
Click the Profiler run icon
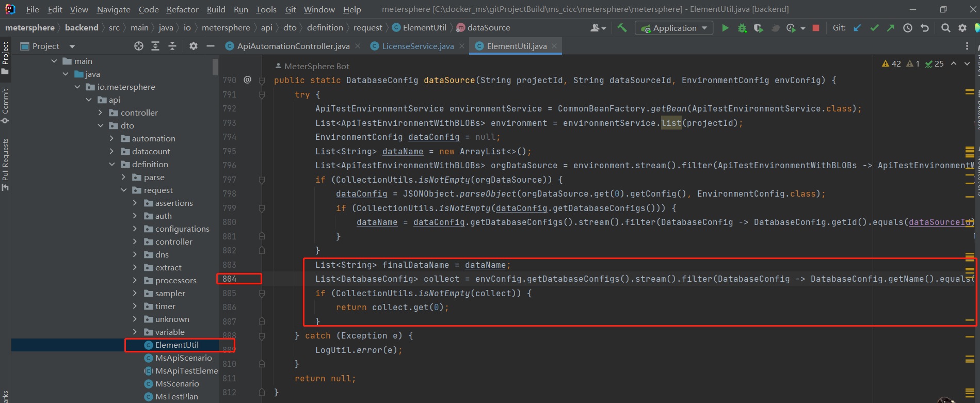791,28
